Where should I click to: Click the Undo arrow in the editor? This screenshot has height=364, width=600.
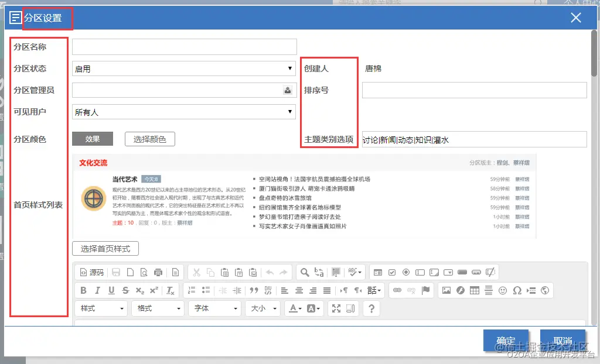point(270,272)
